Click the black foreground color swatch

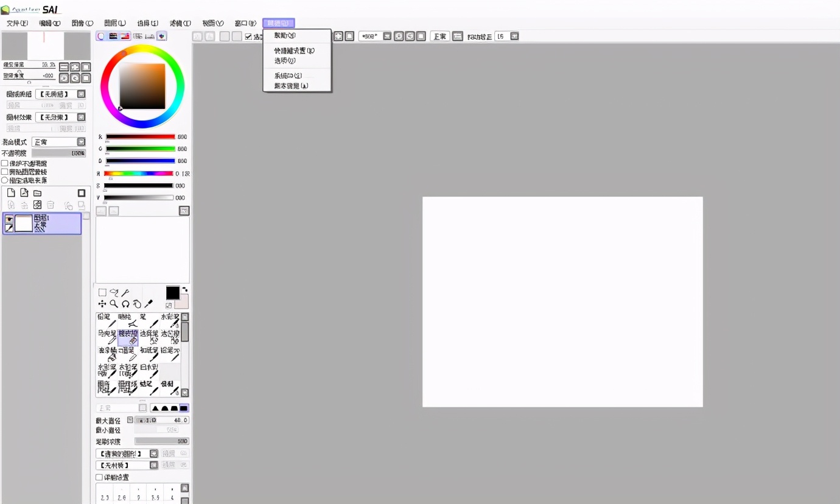point(173,293)
